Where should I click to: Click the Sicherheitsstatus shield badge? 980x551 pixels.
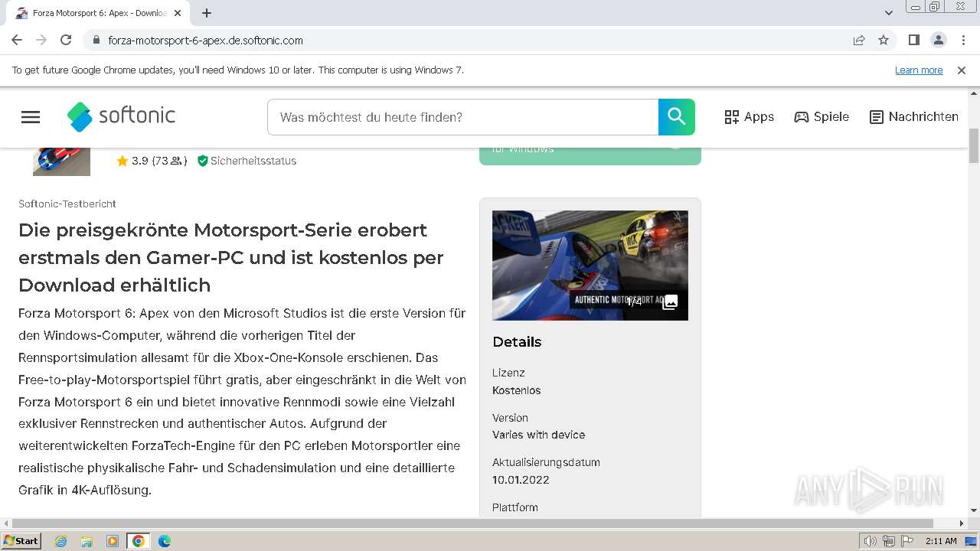coord(247,161)
